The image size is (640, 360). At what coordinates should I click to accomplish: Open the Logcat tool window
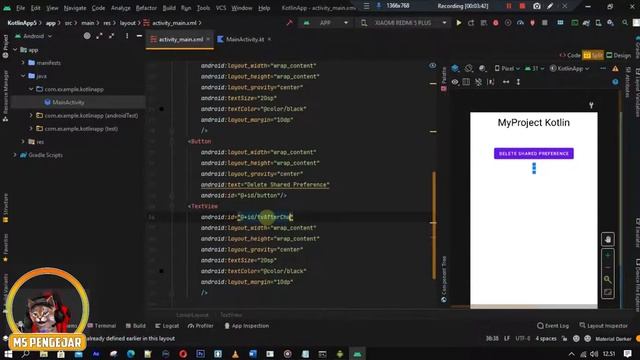click(167, 326)
